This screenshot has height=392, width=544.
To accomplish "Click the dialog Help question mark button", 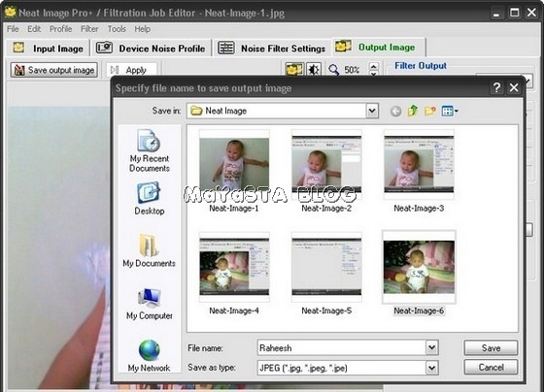I will [x=496, y=87].
